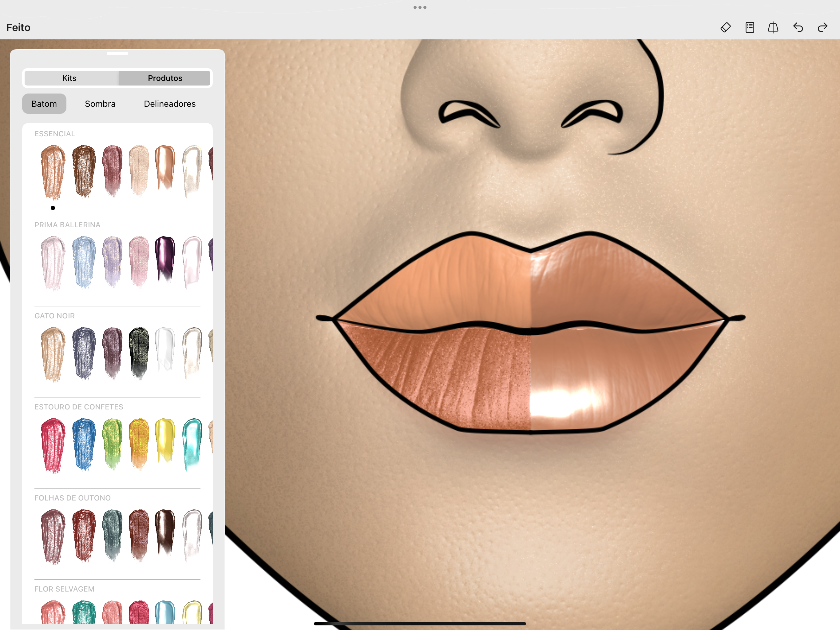Pick the sheer taupe gloss in Gato Noir

192,354
